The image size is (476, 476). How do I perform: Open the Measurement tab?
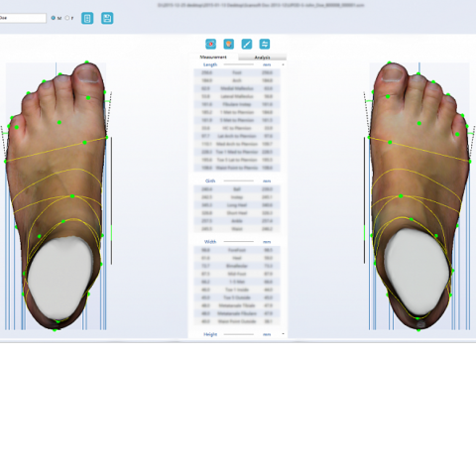pyautogui.click(x=213, y=58)
